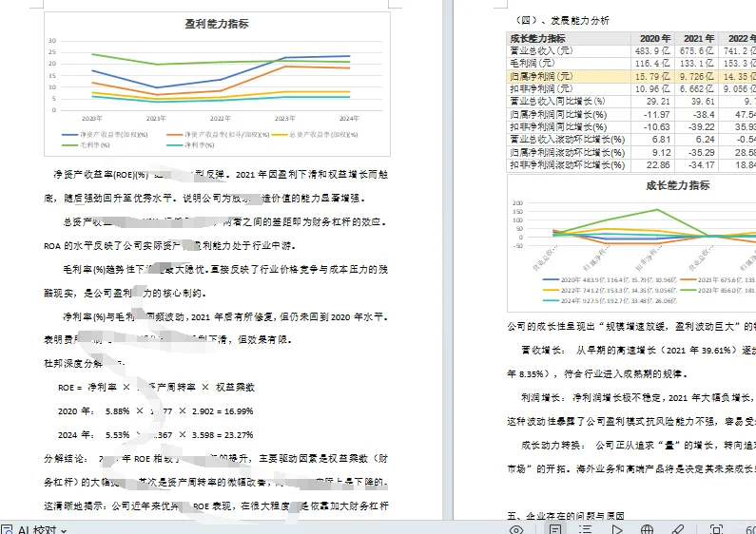The image size is (756, 534).
Task: Click cell value 9.726亿
Action: (696, 76)
